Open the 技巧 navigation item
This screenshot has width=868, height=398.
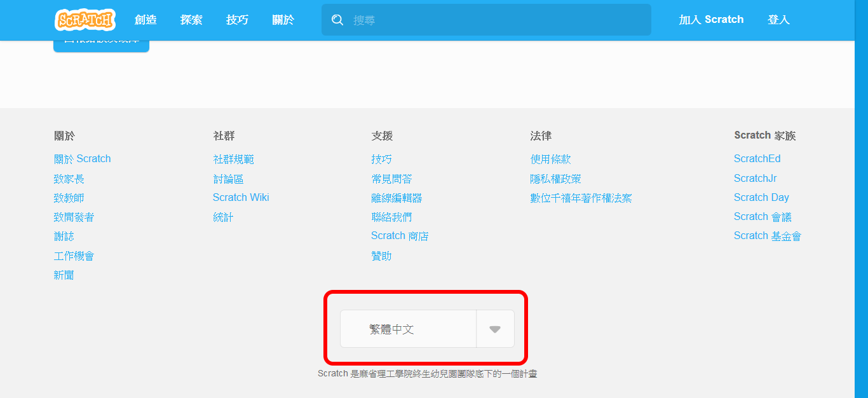[237, 20]
